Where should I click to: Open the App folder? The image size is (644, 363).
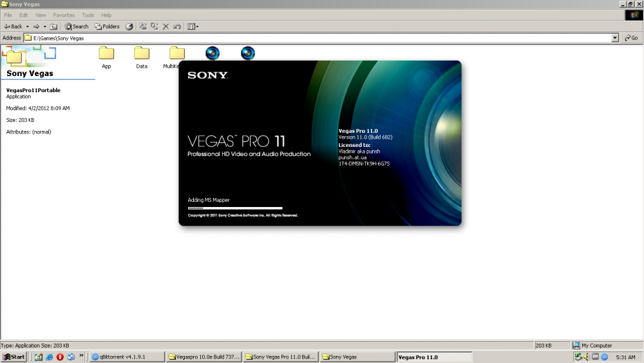106,54
